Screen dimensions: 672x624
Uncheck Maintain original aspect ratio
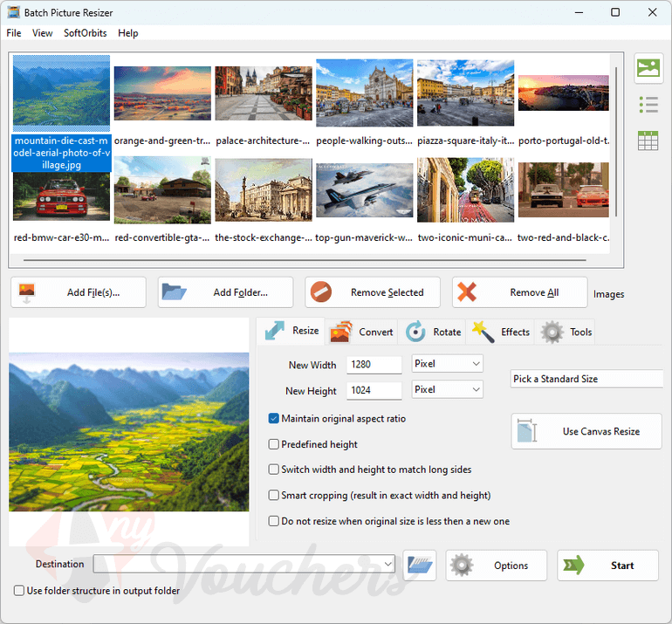click(274, 419)
